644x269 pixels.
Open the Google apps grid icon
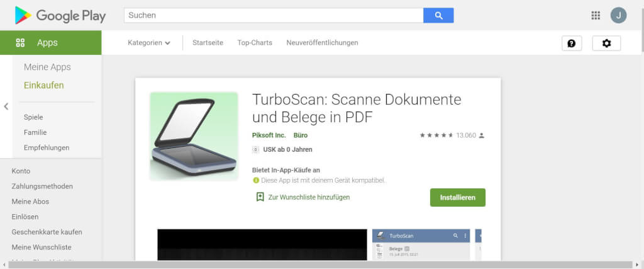(596, 15)
